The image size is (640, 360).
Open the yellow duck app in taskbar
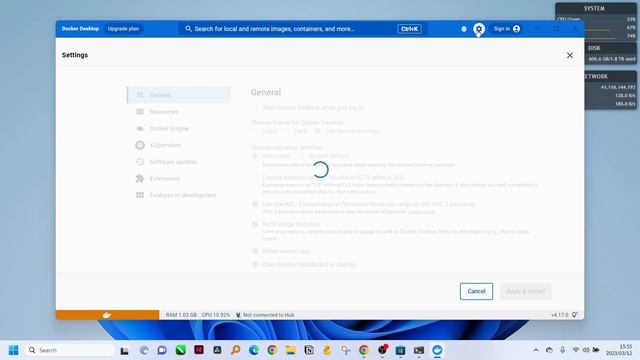(327, 350)
